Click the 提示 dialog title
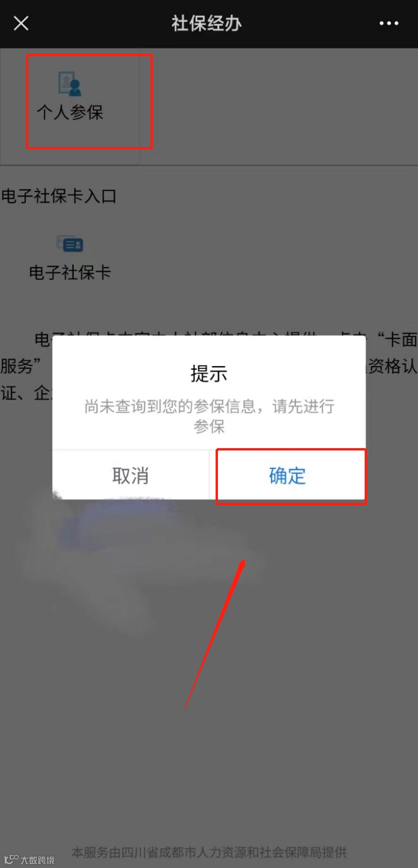This screenshot has width=418, height=868. (209, 374)
